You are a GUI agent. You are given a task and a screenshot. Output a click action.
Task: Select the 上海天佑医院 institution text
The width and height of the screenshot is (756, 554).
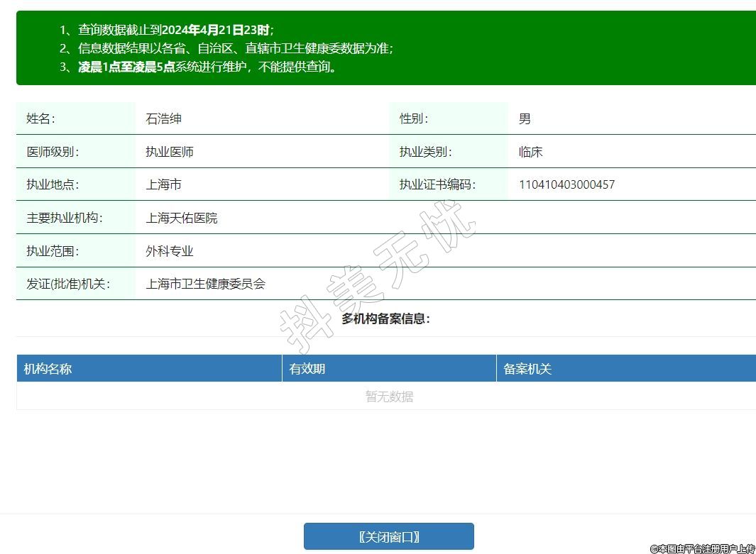182,218
